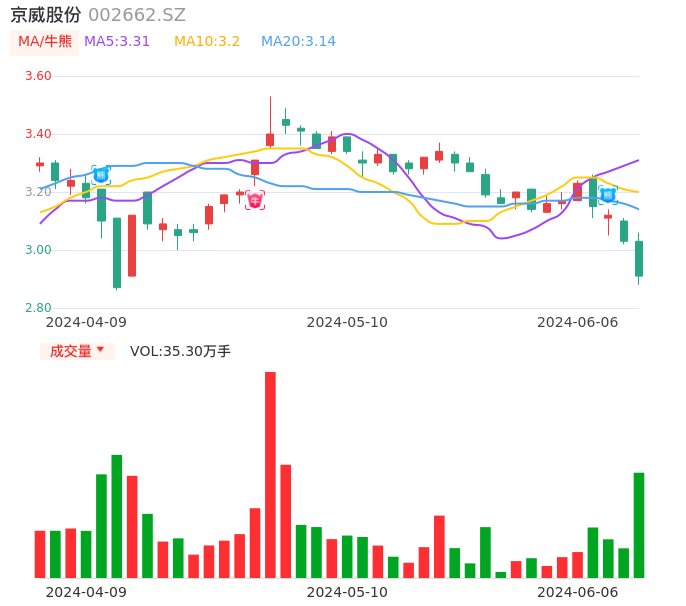
Task: Click the last green volume bar on the right
Action: [639, 525]
